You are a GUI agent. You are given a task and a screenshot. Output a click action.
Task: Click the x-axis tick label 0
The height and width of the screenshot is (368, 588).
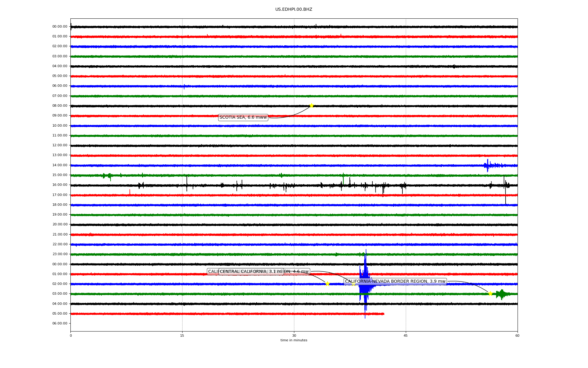pyautogui.click(x=71, y=336)
